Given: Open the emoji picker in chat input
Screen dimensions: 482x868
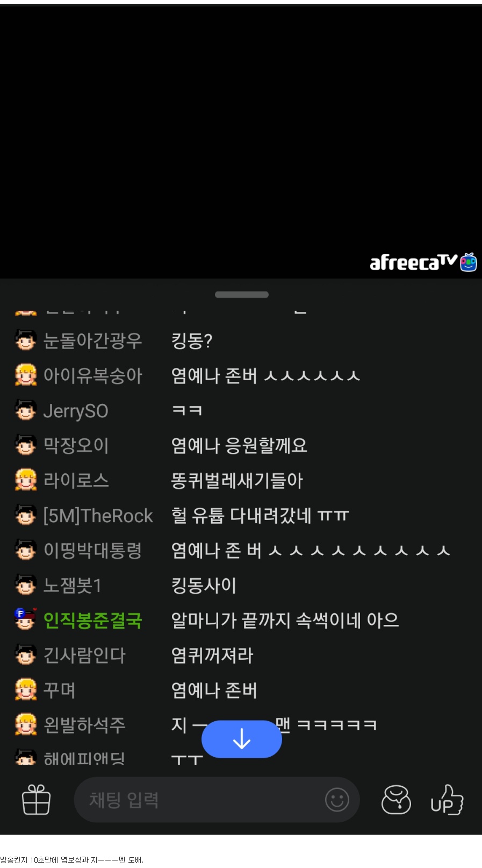Looking at the screenshot, I should pos(337,800).
